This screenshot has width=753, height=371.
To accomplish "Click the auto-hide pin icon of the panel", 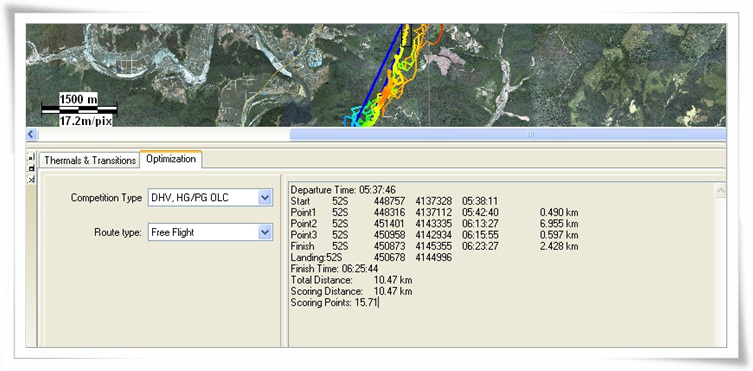I will [31, 157].
